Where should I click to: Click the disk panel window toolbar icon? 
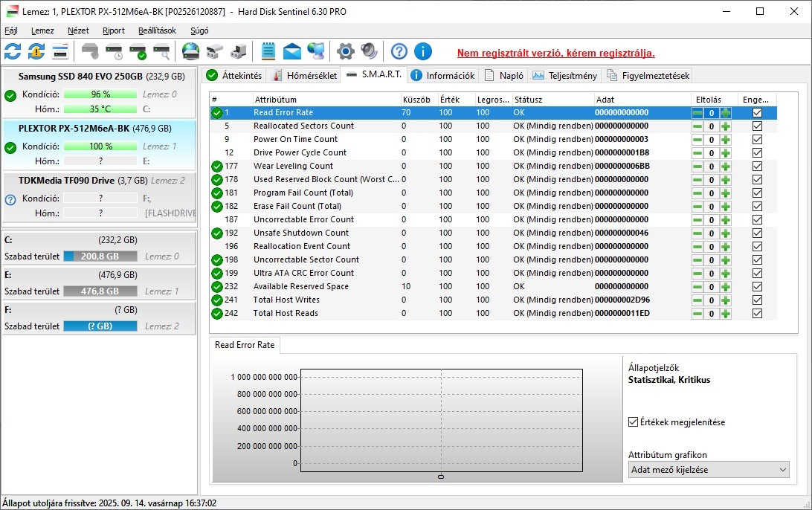point(60,51)
